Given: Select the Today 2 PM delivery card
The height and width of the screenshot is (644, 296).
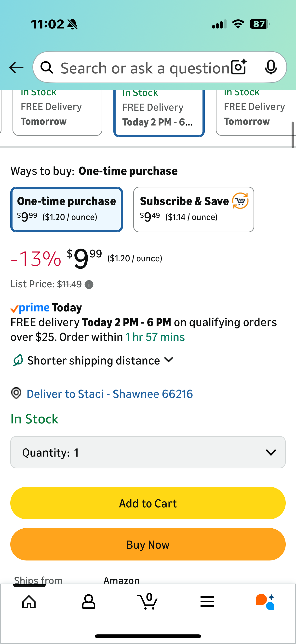Looking at the screenshot, I should point(159,112).
